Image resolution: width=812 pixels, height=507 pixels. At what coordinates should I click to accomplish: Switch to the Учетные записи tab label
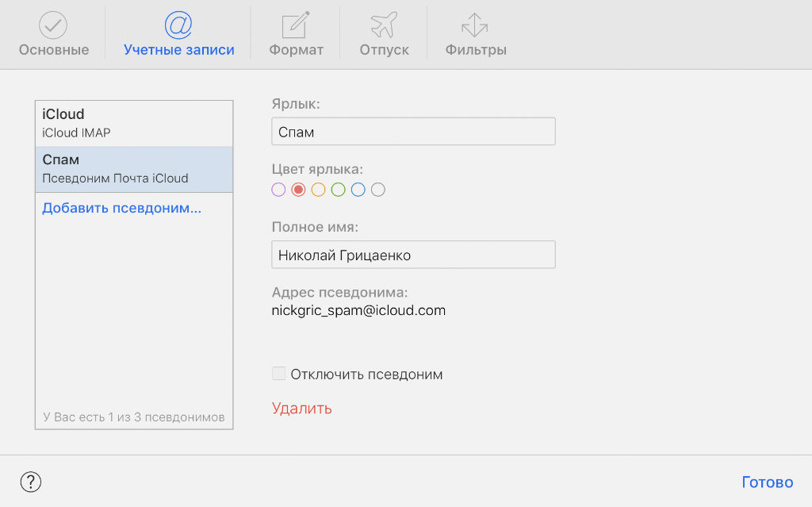178,50
